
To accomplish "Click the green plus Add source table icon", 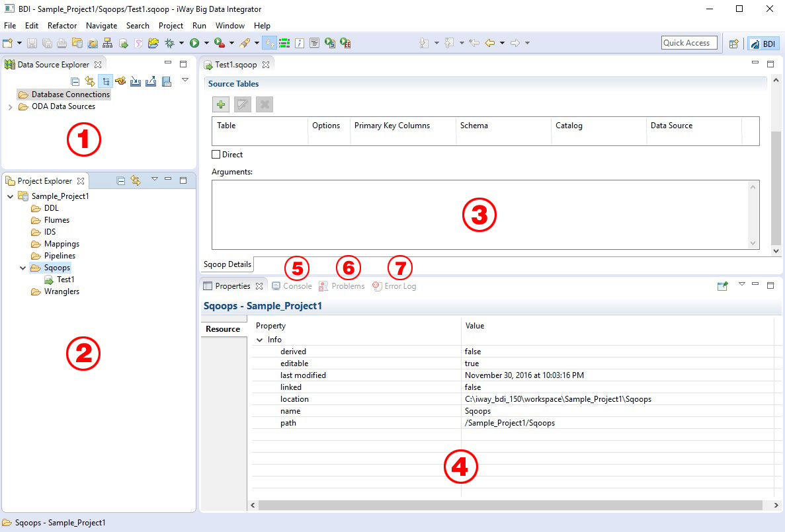I will coord(221,104).
